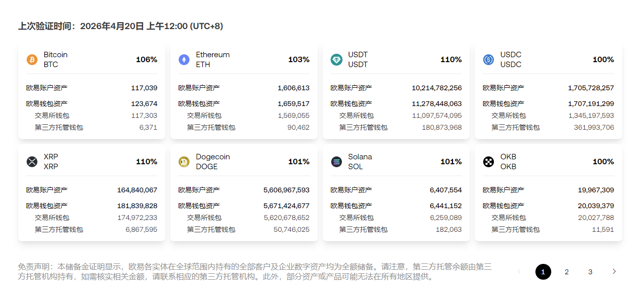Click the BTC ticker label

point(51,65)
